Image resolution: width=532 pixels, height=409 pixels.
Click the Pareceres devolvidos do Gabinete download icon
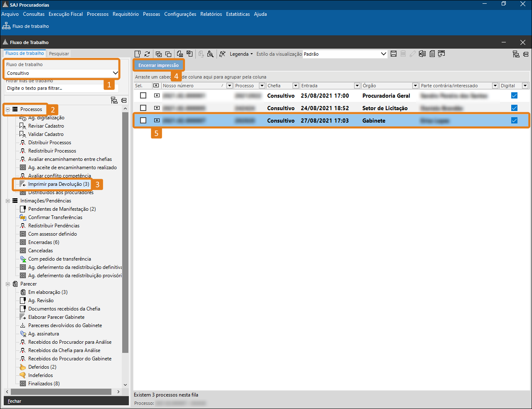(23, 325)
